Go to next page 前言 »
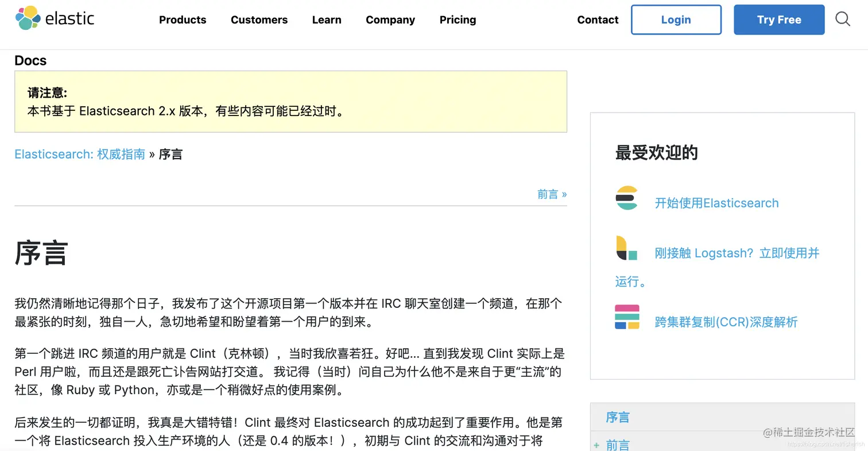Screen dimensions: 868x451 (552, 194)
